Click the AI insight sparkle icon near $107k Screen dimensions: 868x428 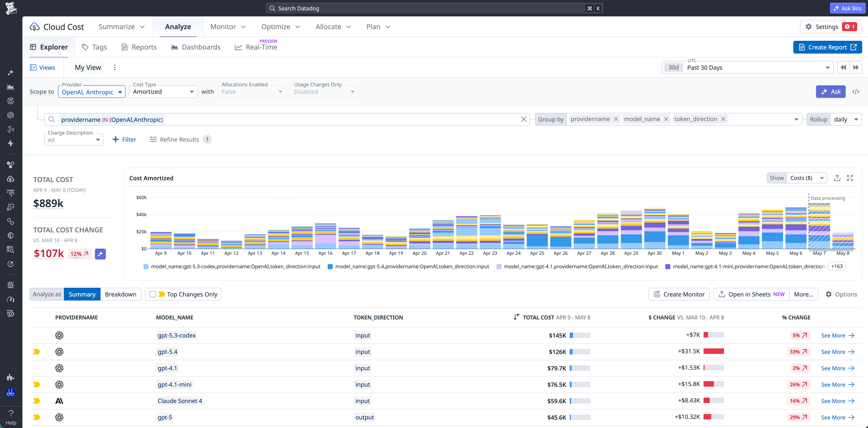100,254
